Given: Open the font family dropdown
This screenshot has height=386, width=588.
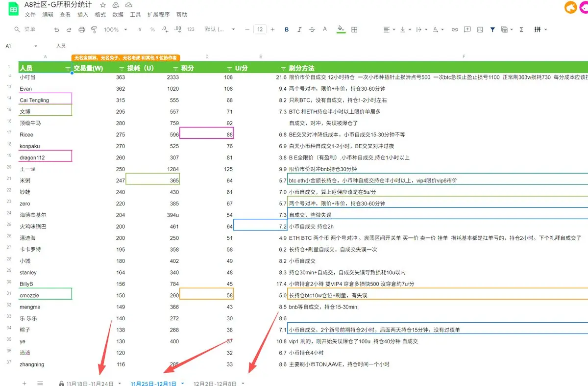Looking at the screenshot, I should [220, 30].
